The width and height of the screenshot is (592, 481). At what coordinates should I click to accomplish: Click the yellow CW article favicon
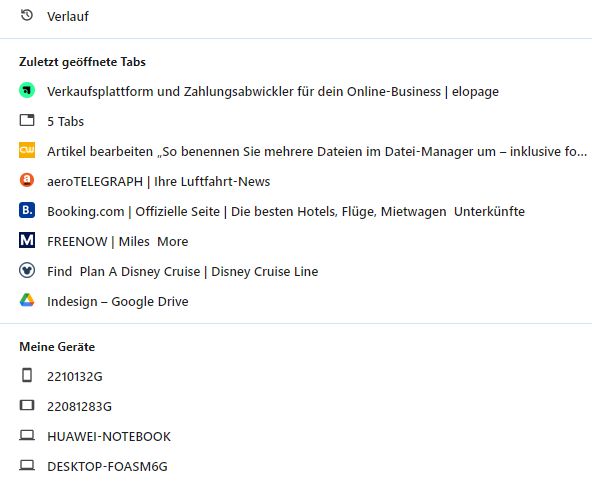[x=27, y=150]
